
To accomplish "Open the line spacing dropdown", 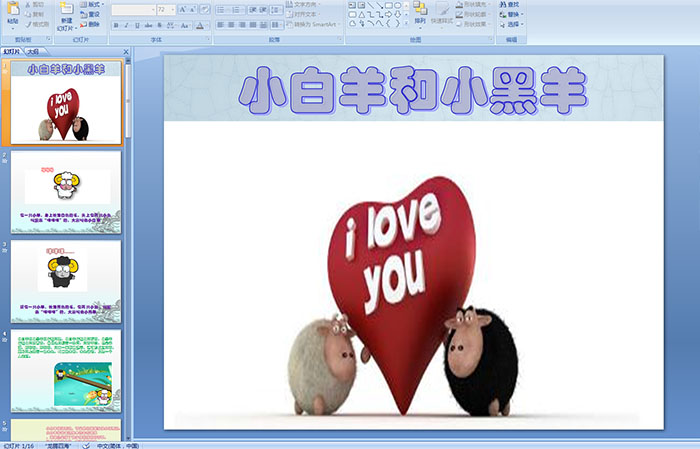I will 276,10.
